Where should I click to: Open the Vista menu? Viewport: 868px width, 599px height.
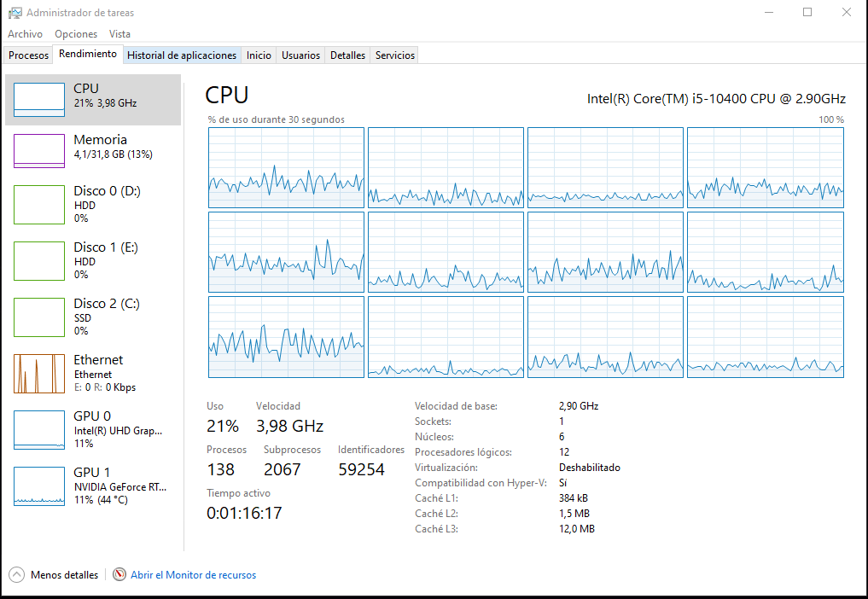[119, 34]
